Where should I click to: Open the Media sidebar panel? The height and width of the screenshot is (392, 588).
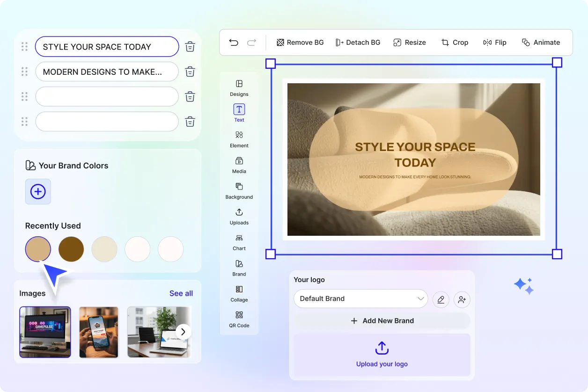coord(239,165)
